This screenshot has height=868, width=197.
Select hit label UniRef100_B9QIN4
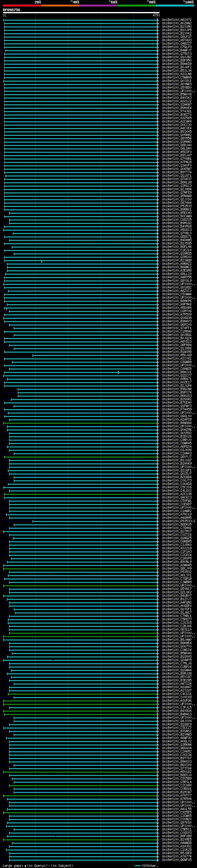tap(177, 389)
